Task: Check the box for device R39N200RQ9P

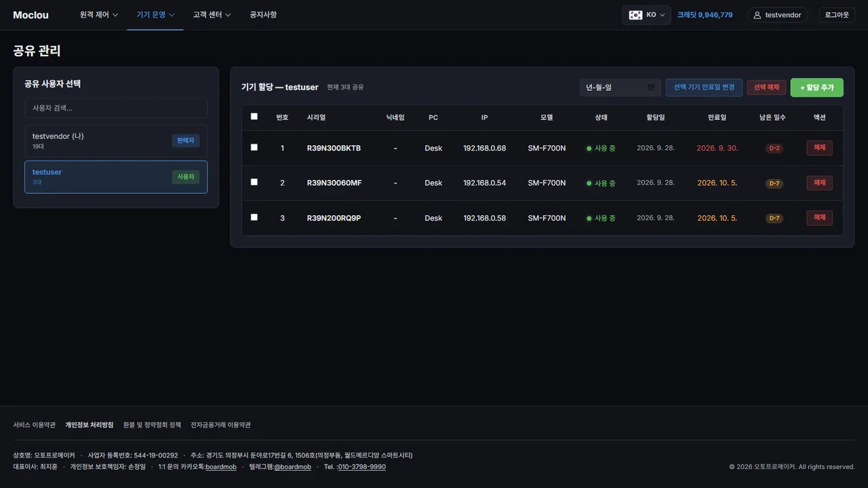Action: click(254, 218)
